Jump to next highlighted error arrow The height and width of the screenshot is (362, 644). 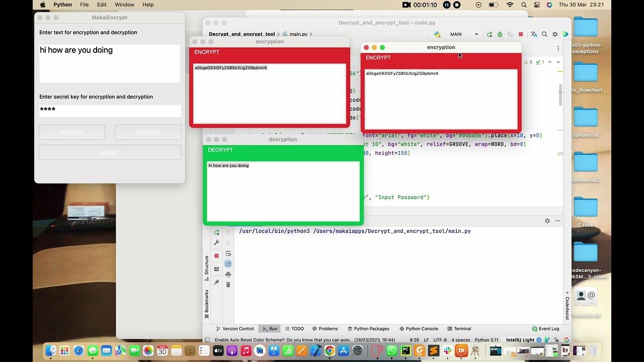(558, 62)
